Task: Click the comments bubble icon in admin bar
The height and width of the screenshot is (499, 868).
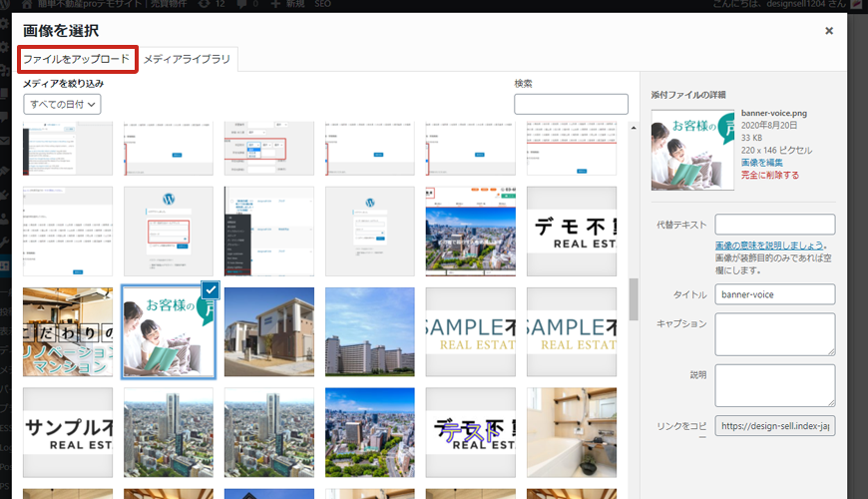Action: [241, 5]
